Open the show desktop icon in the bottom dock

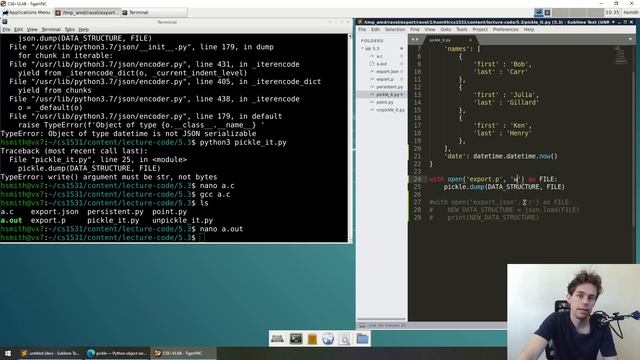277,339
